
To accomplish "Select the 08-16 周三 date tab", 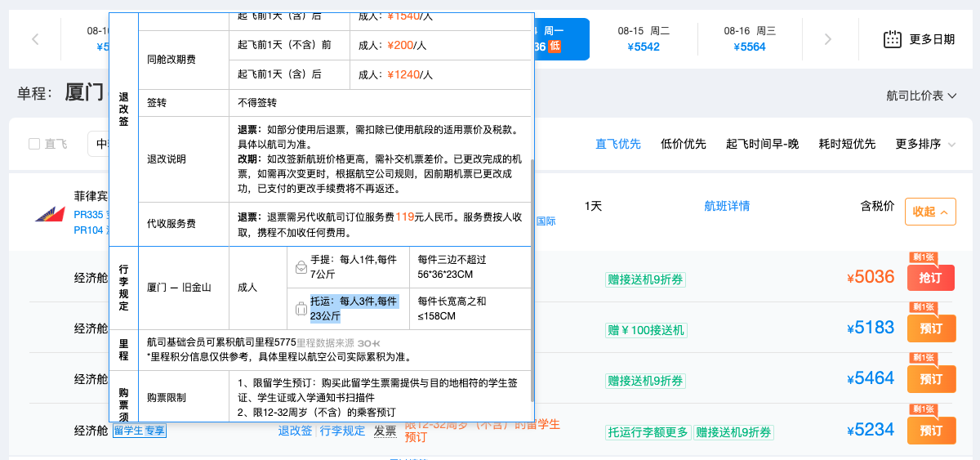I will (750, 38).
